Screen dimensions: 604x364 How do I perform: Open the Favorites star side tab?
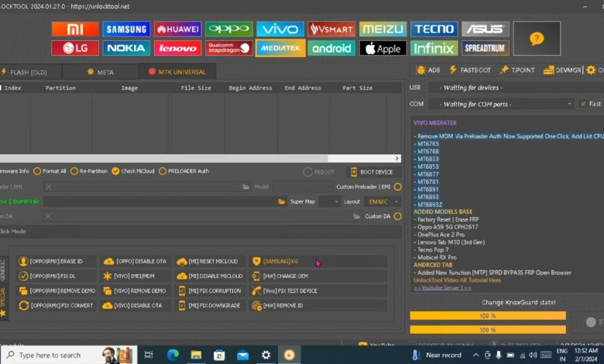pyautogui.click(x=3, y=313)
